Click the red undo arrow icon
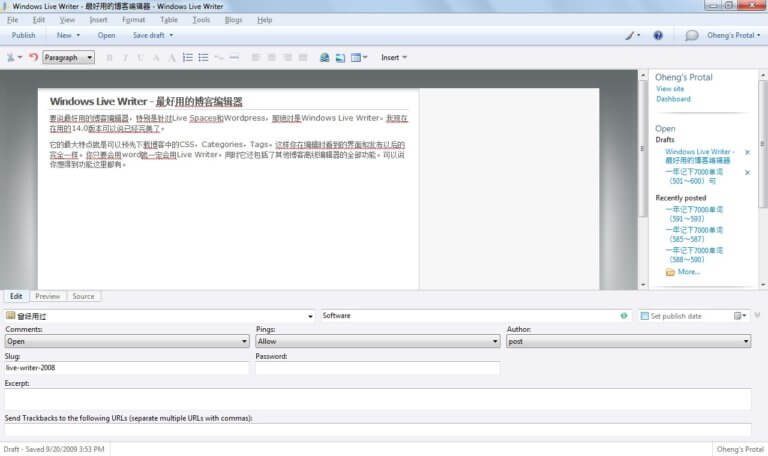 point(33,57)
